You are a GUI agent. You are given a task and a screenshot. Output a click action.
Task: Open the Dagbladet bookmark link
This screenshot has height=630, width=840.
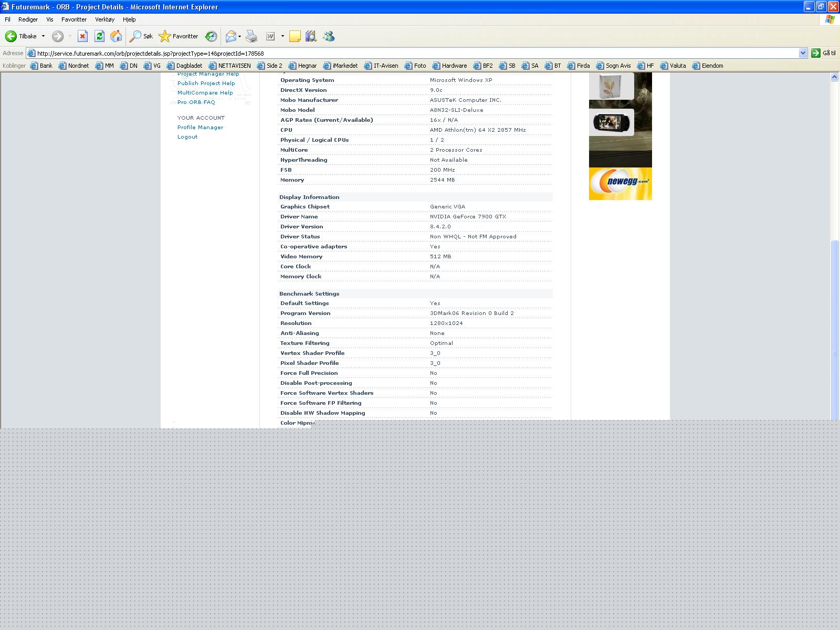(x=184, y=66)
